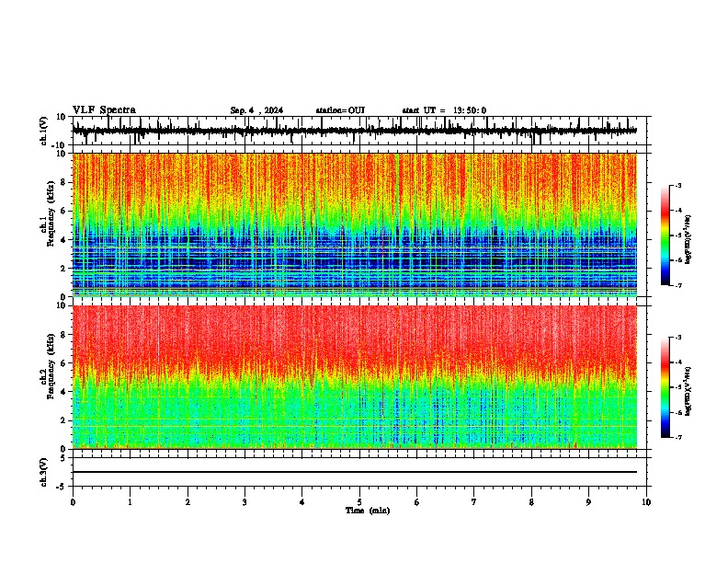Click the ch.1 color scale log(PSD) unit label
Screen dimensions: 728x563
688,239
